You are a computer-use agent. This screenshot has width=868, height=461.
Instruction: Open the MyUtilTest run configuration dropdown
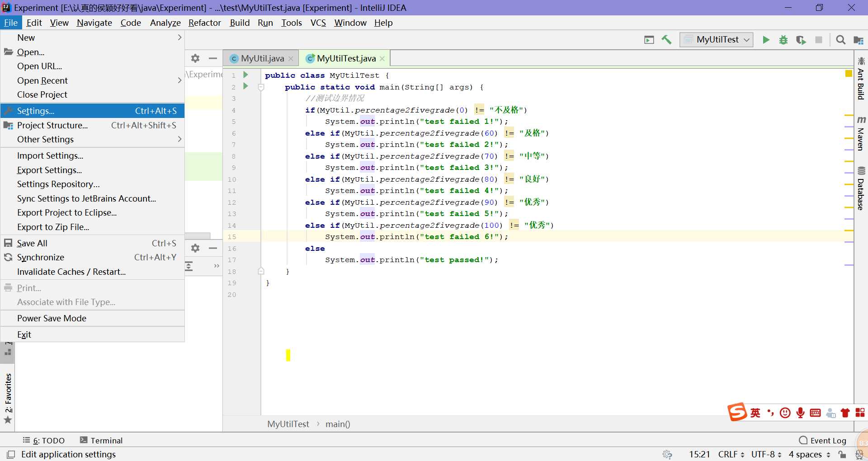click(717, 40)
